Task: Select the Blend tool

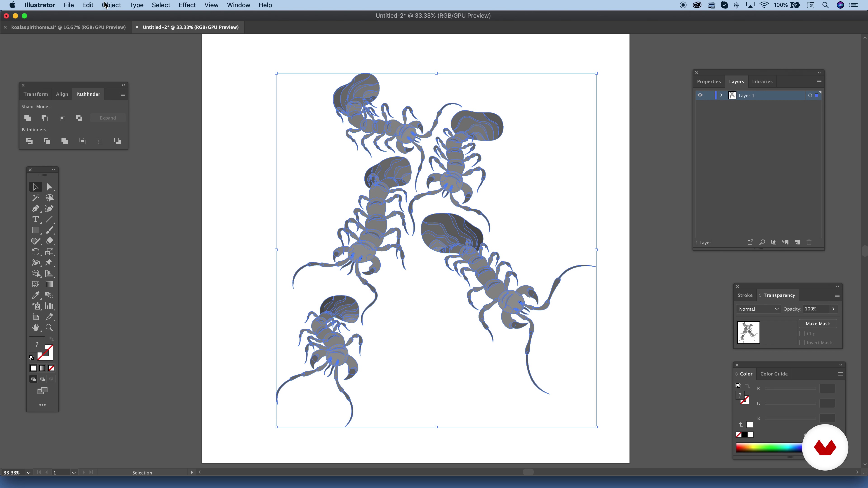Action: click(x=49, y=295)
